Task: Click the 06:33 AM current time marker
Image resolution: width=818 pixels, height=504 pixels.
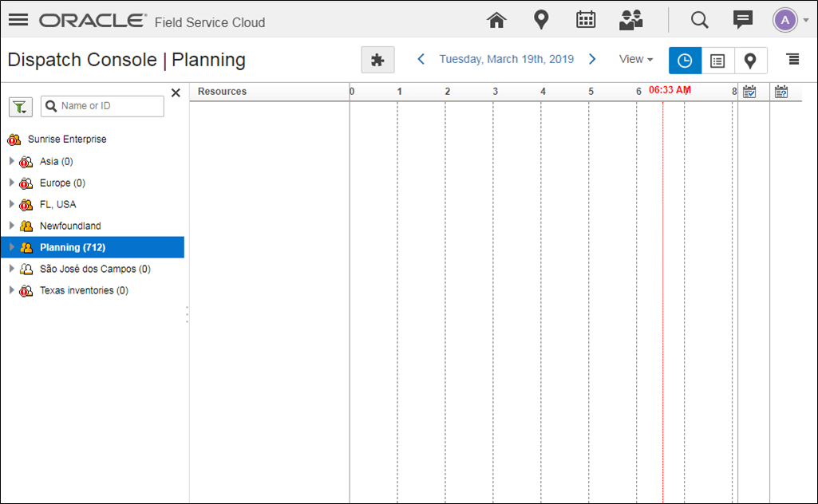Action: click(x=669, y=91)
